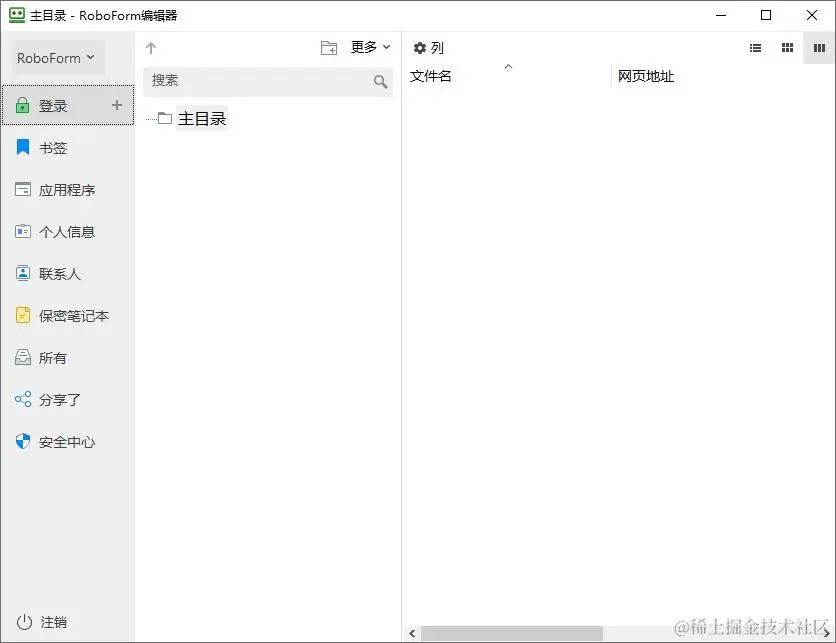Maximize the RoboForm editor window
The width and height of the screenshot is (836, 643).
(x=766, y=15)
